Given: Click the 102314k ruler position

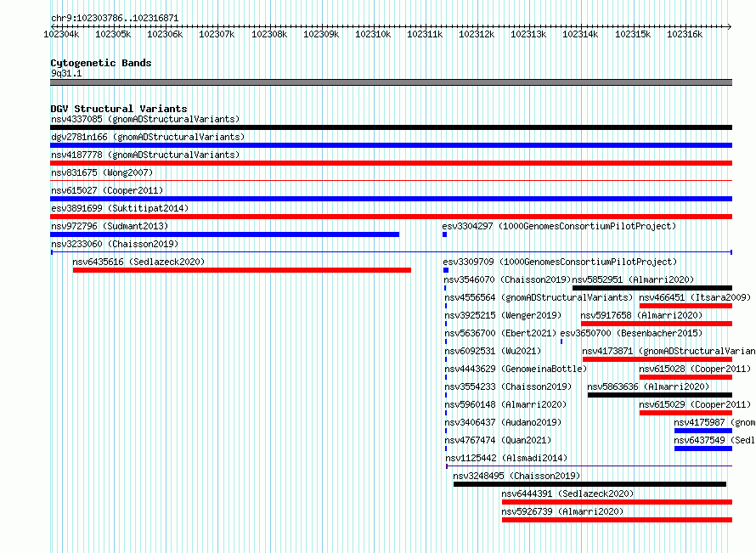Looking at the screenshot, I should (x=580, y=34).
